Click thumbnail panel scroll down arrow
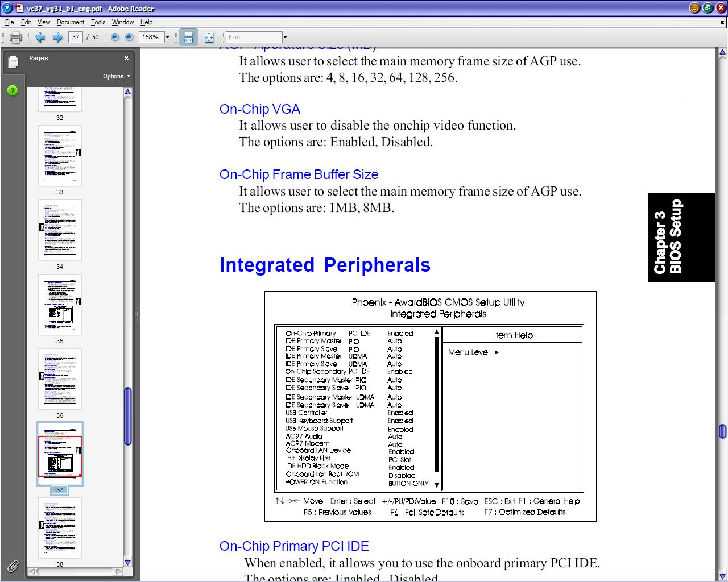The height and width of the screenshot is (582, 728). coord(127,562)
